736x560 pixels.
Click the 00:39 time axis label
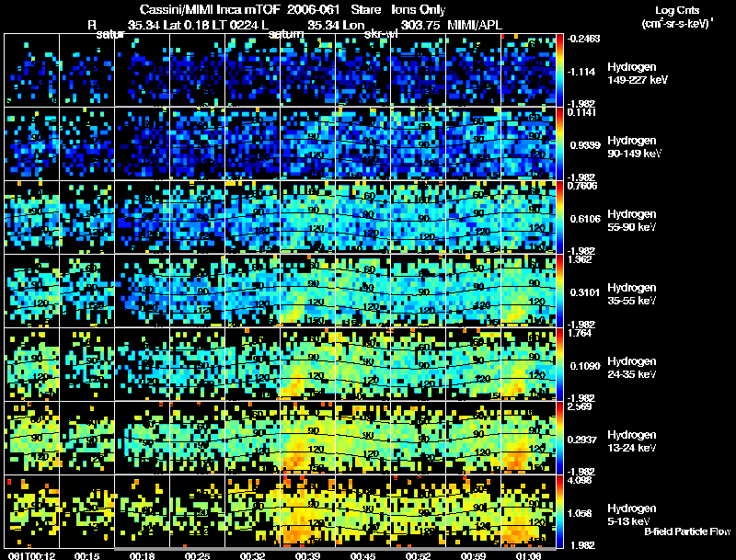(308, 555)
